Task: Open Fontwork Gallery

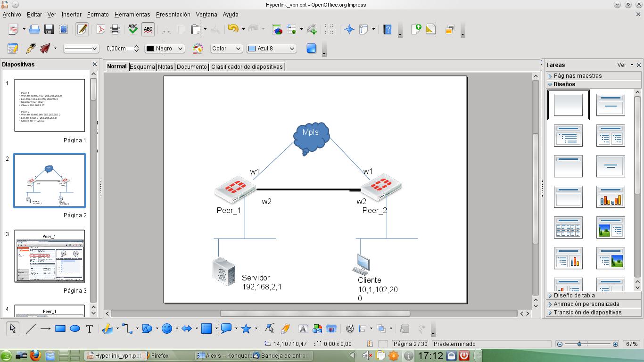Action: point(303,329)
